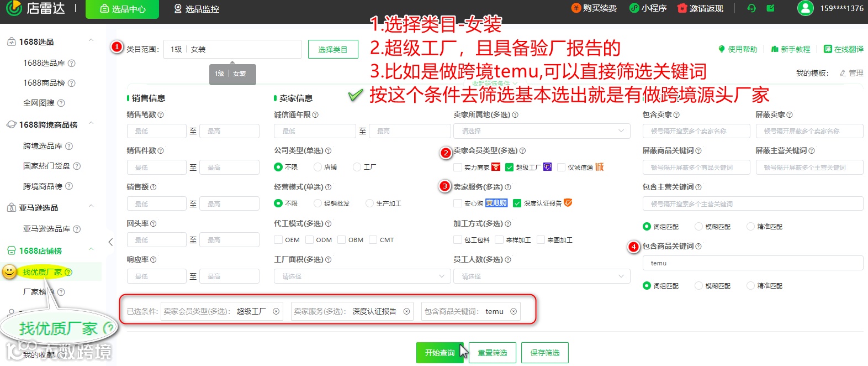Click the 使用帮助 lightbulb icon
Image resolution: width=868 pixels, height=366 pixels.
[x=721, y=49]
